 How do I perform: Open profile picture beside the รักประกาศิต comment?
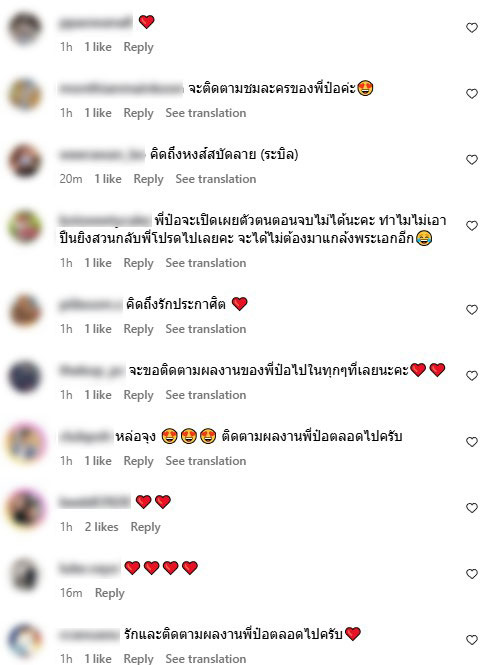pos(25,311)
